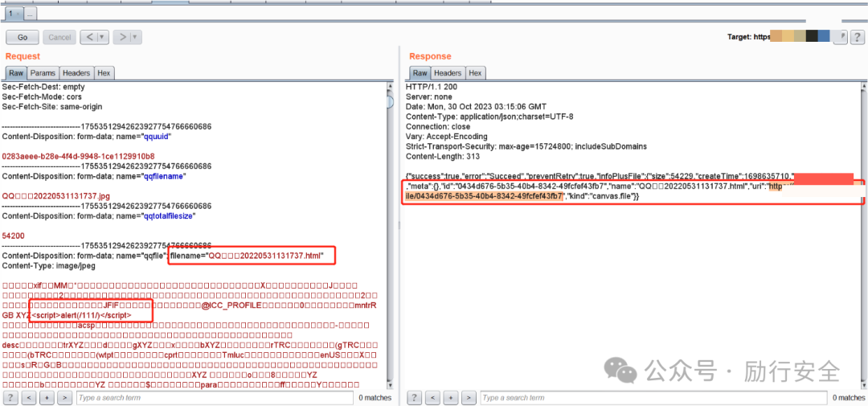The height and width of the screenshot is (406, 868).
Task: Go forward with the history > button
Action: [122, 37]
